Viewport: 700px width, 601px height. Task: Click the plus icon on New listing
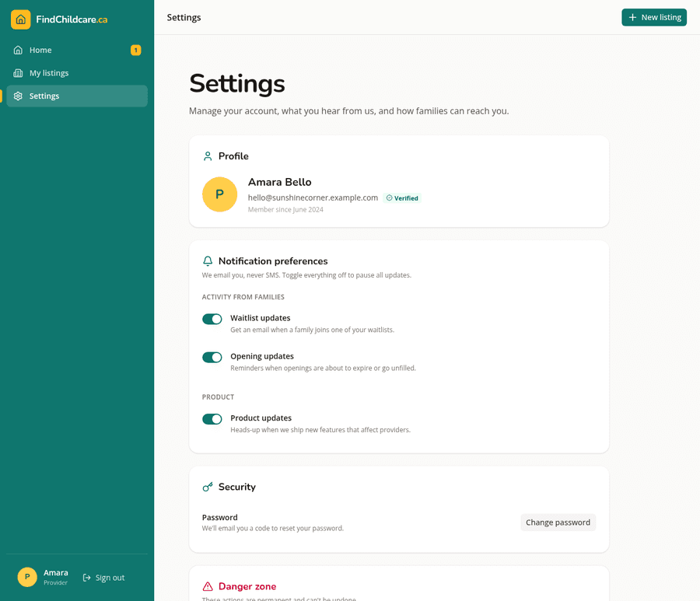tap(632, 17)
